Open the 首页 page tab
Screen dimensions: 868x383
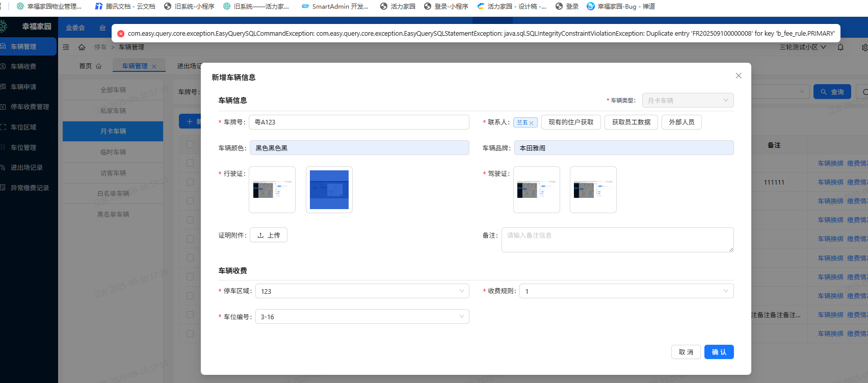click(90, 66)
